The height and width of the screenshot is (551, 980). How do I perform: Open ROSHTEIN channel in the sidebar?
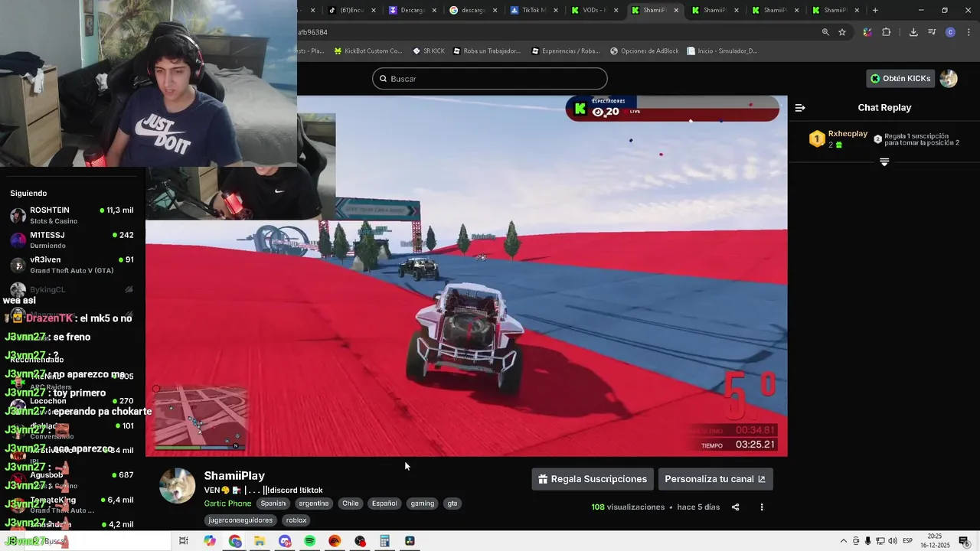click(72, 215)
